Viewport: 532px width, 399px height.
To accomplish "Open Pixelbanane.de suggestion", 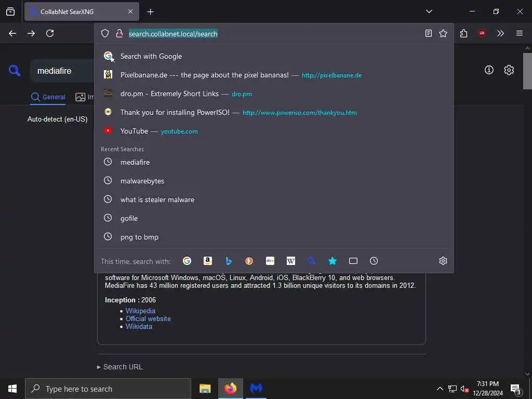I will [274, 75].
